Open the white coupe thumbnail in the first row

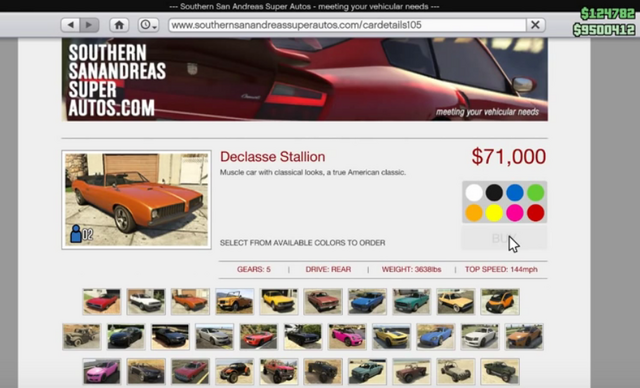pyautogui.click(x=146, y=302)
